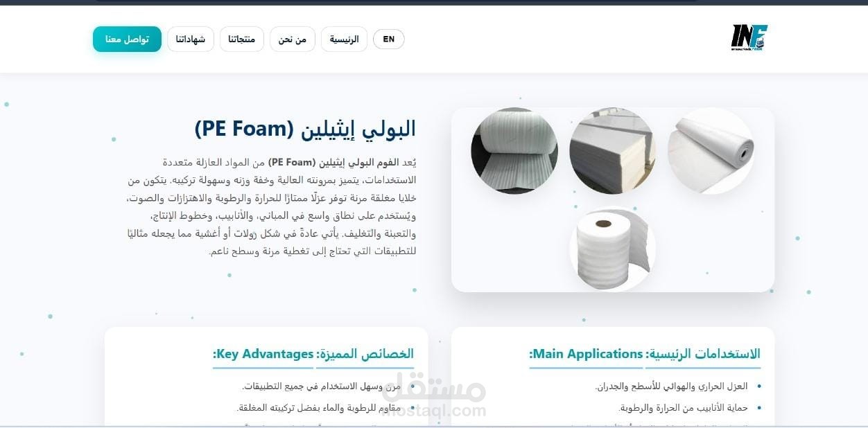
Task: Open the الرئيسية home menu item
Action: click(x=344, y=39)
